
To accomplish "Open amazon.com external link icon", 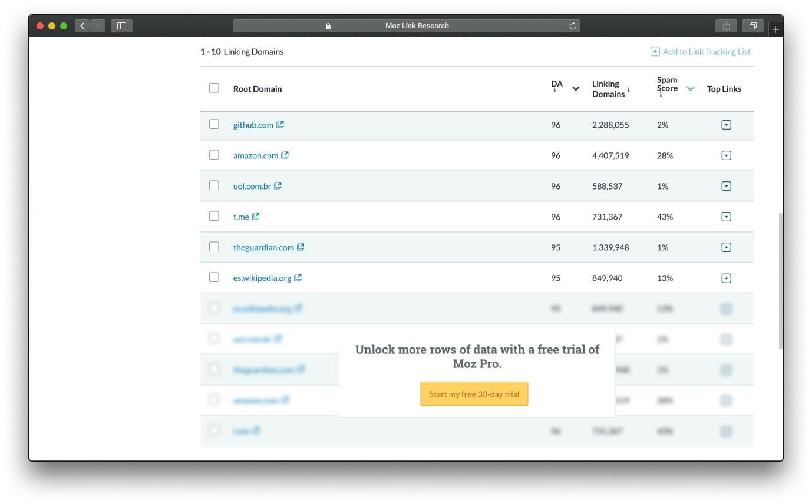I will [x=285, y=155].
